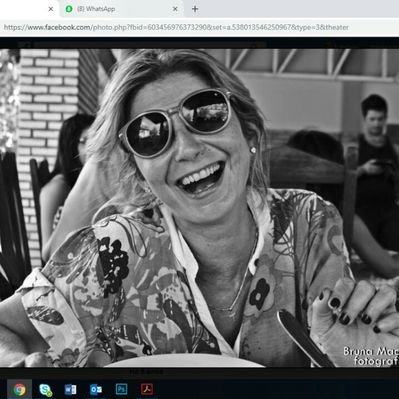Focus the Facebook URL address bar
The width and height of the screenshot is (399, 399).
(x=199, y=27)
